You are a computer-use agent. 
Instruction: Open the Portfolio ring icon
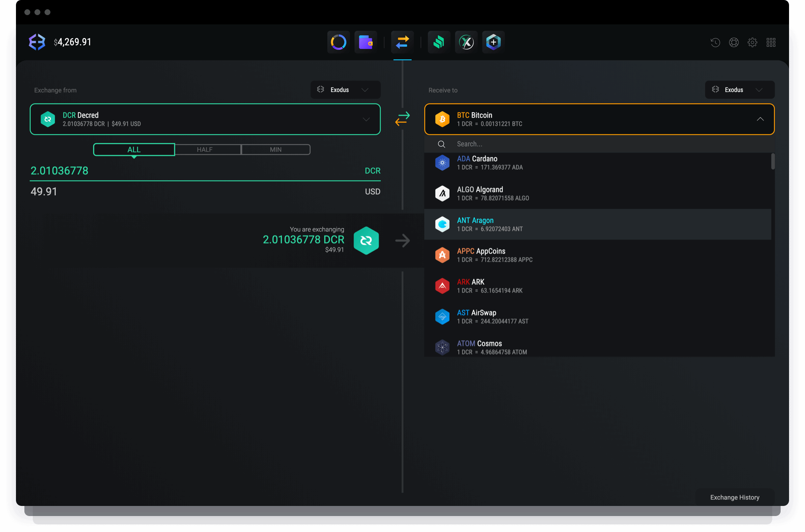coord(338,42)
